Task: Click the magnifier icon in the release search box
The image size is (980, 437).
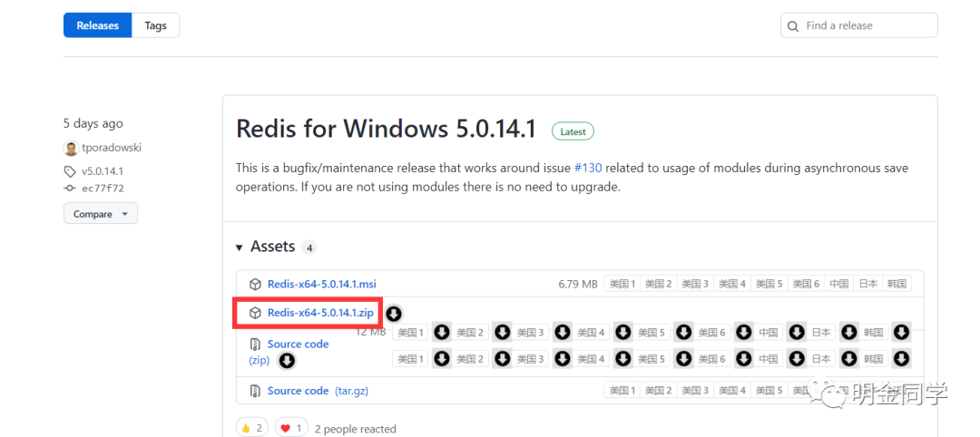Action: coord(794,26)
